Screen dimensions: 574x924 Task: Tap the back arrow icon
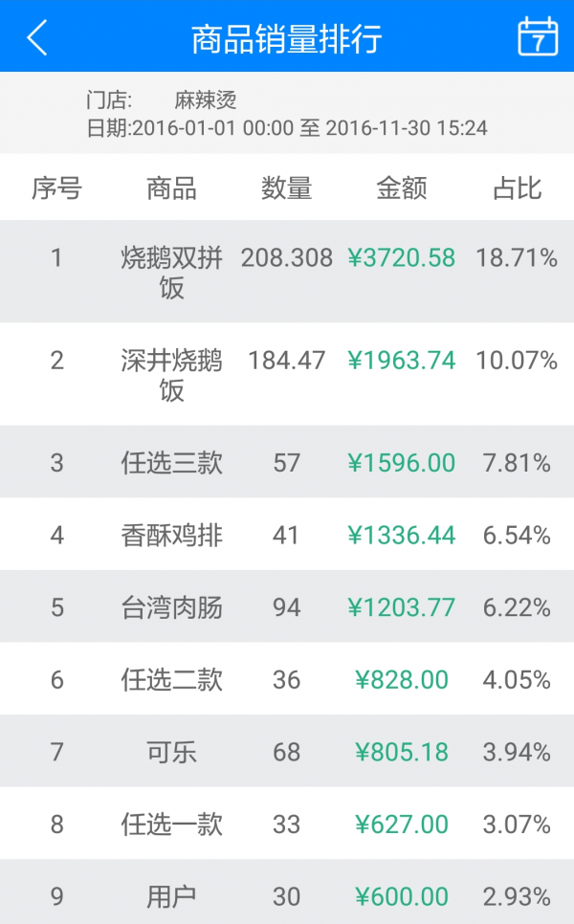pyautogui.click(x=37, y=37)
